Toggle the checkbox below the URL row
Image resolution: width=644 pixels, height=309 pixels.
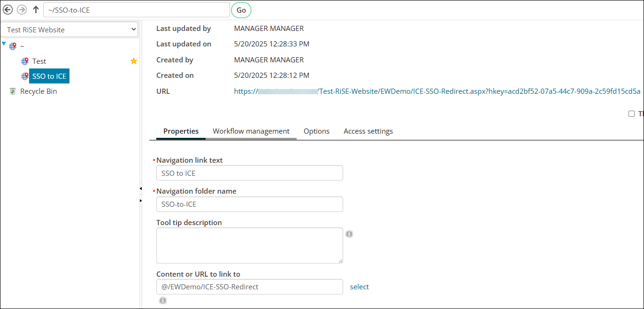click(x=631, y=114)
